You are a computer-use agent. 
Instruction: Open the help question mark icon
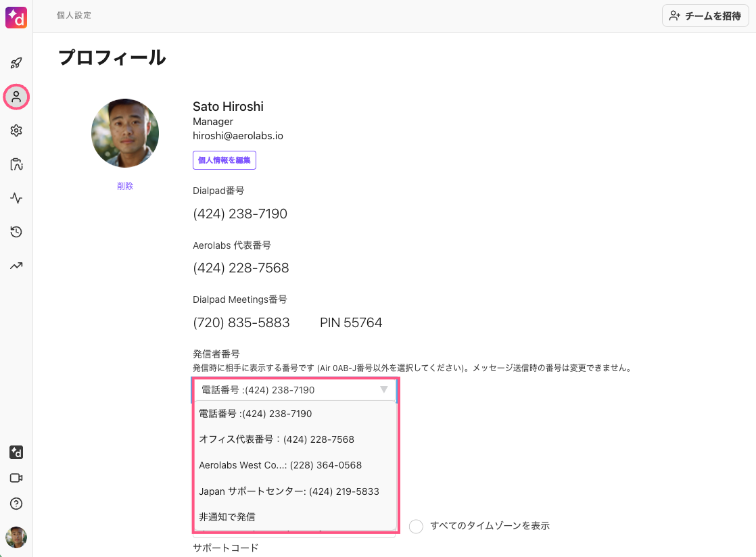point(16,504)
